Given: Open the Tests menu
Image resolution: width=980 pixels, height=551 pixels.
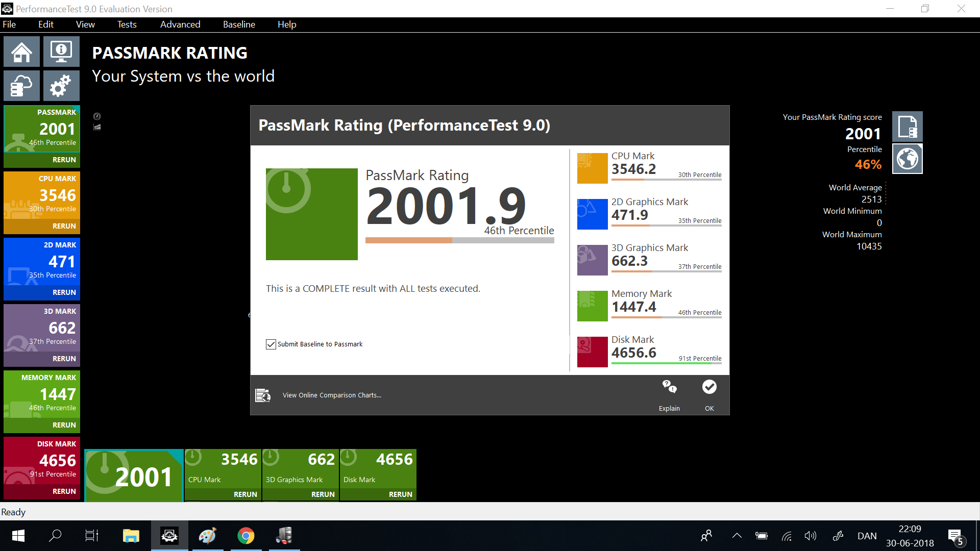Looking at the screenshot, I should point(127,24).
